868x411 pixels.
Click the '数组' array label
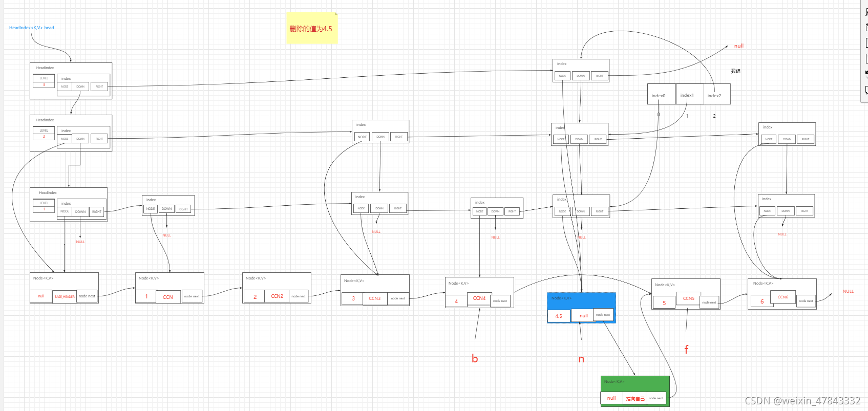pos(735,71)
